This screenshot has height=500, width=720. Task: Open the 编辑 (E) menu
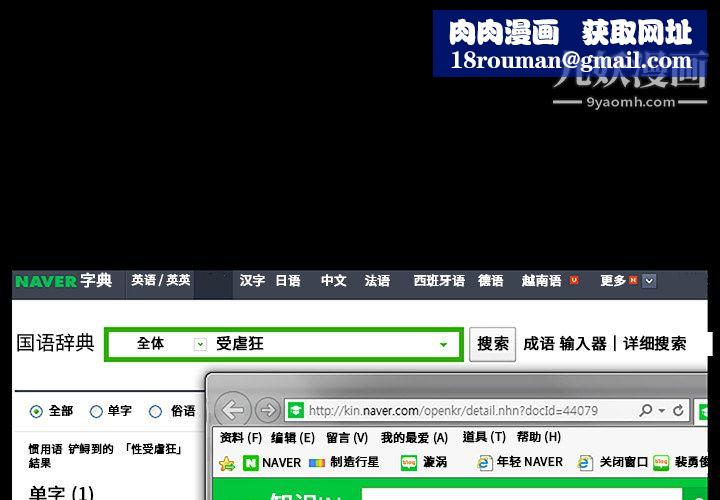[x=292, y=437]
